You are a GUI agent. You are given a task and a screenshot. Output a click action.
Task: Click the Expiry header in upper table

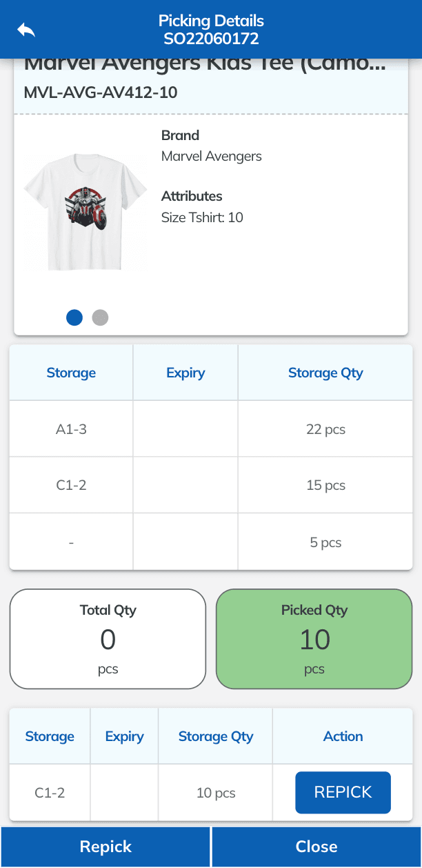click(x=185, y=373)
